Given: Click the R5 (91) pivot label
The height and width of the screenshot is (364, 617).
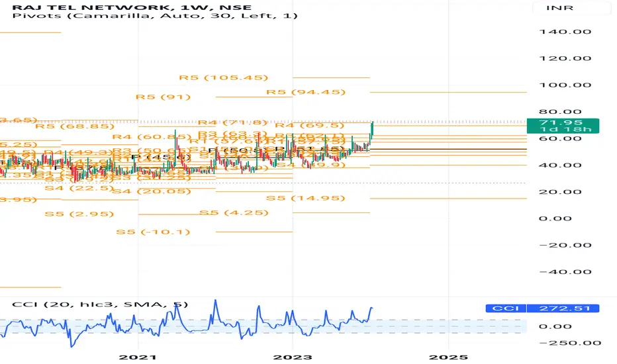Looking at the screenshot, I should (x=163, y=97).
